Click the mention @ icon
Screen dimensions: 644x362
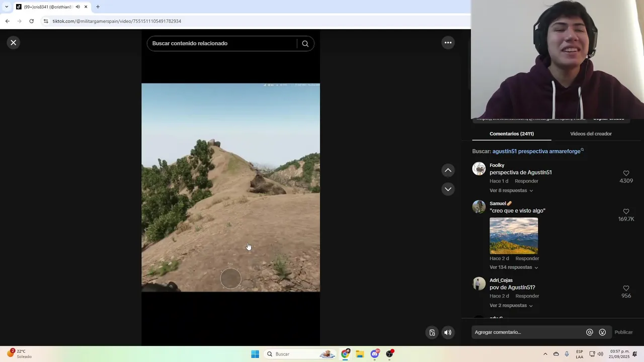590,332
